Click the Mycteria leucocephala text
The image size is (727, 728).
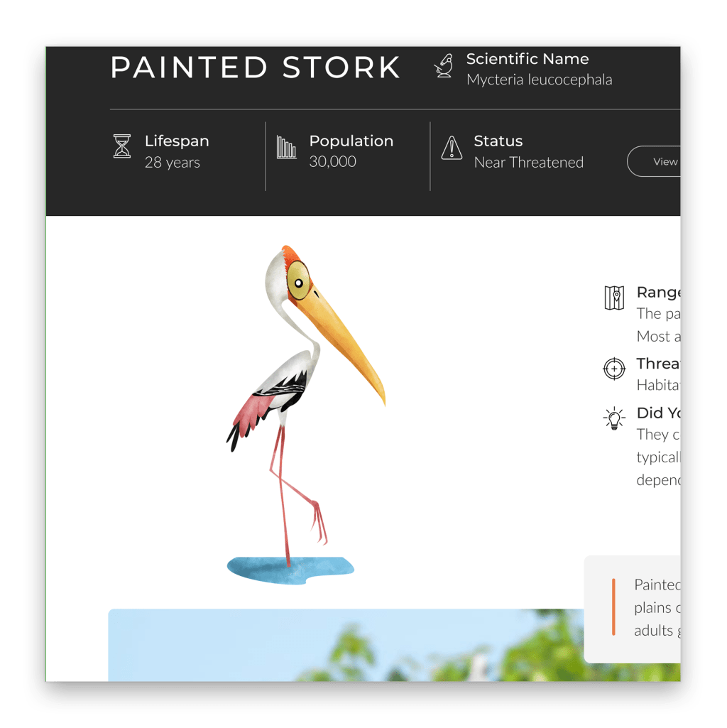click(540, 80)
